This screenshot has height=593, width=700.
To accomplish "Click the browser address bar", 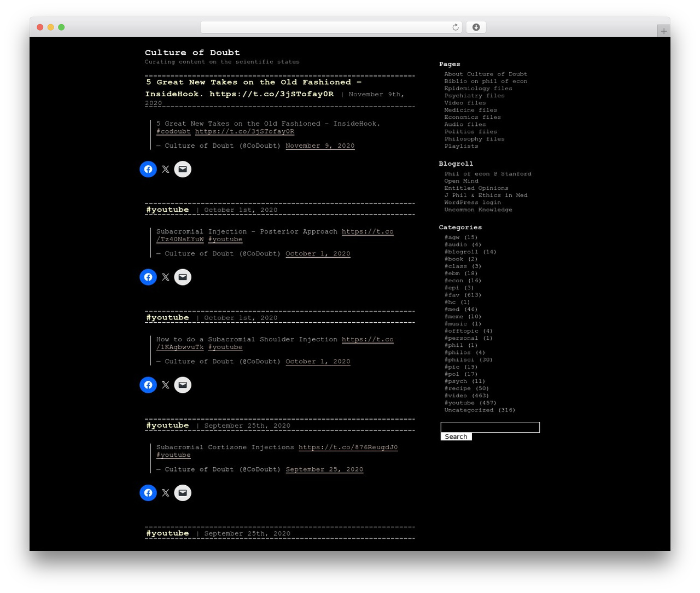I will click(331, 27).
